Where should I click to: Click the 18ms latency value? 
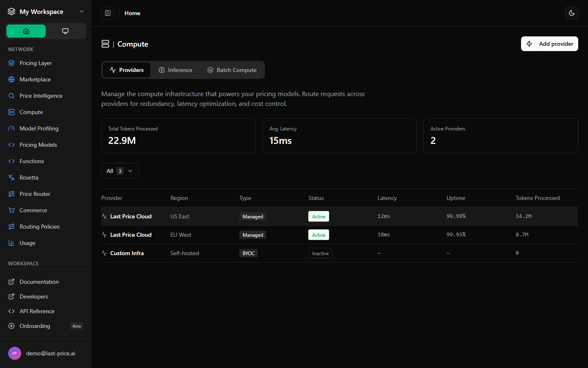coord(384,235)
